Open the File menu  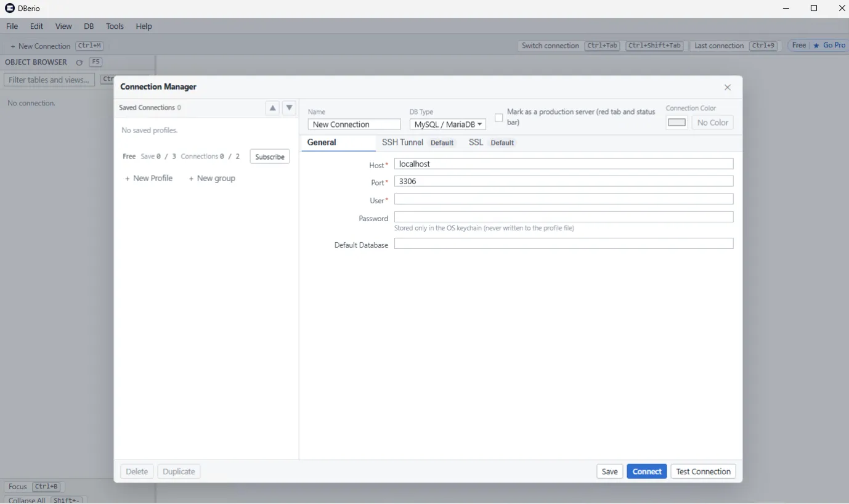click(x=12, y=26)
